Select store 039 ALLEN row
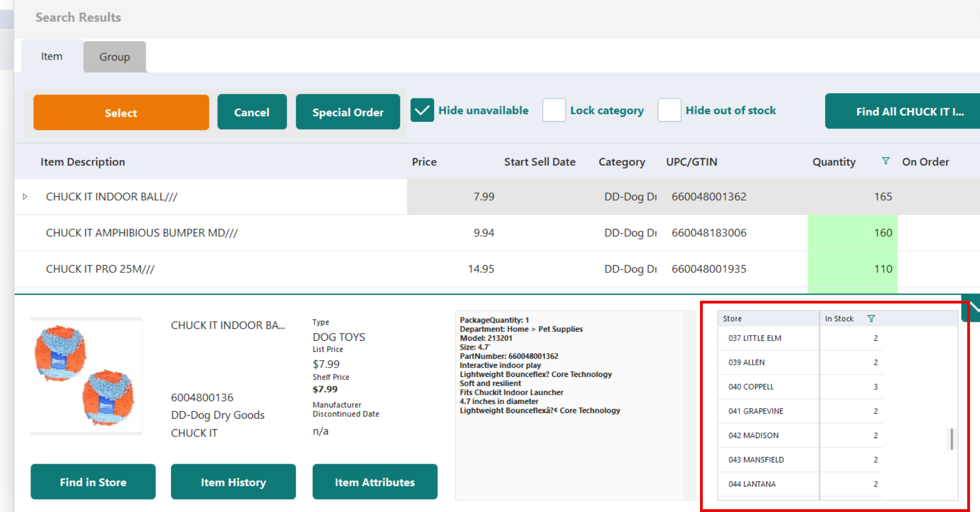The image size is (980, 512). coord(800,362)
